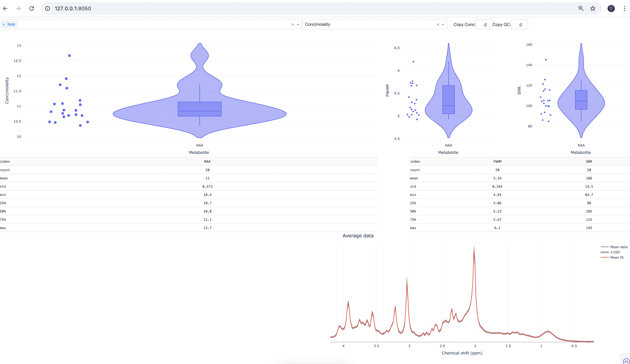Click the browser back arrow
This screenshot has height=364, width=630.
tap(5, 8)
